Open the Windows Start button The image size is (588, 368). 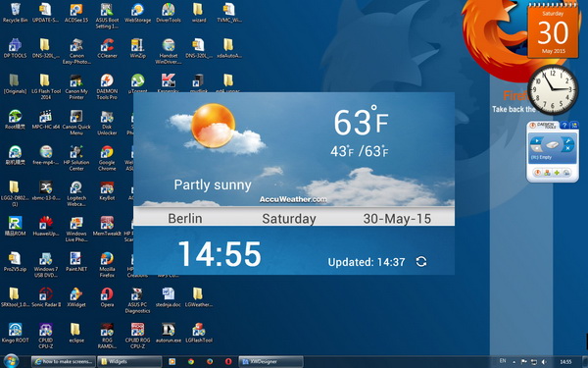pos(11,361)
